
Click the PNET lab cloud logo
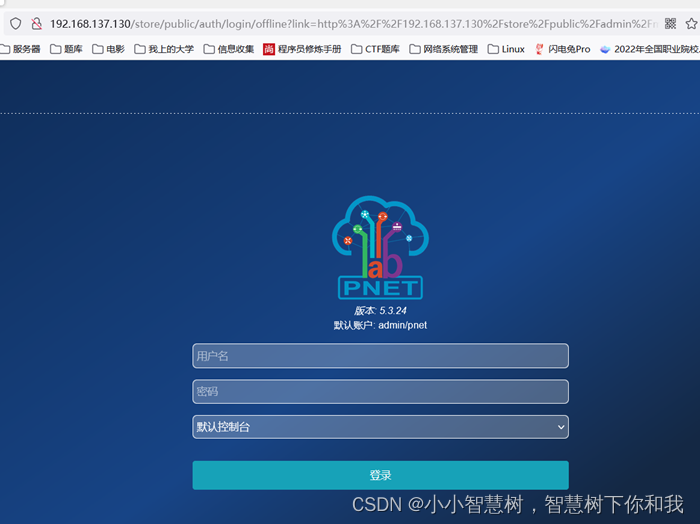[x=380, y=247]
